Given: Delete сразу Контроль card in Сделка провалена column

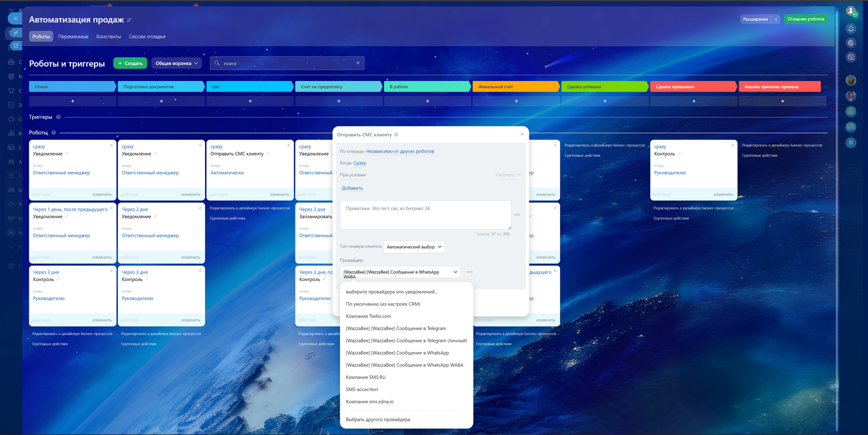Looking at the screenshot, I should pyautogui.click(x=732, y=145).
